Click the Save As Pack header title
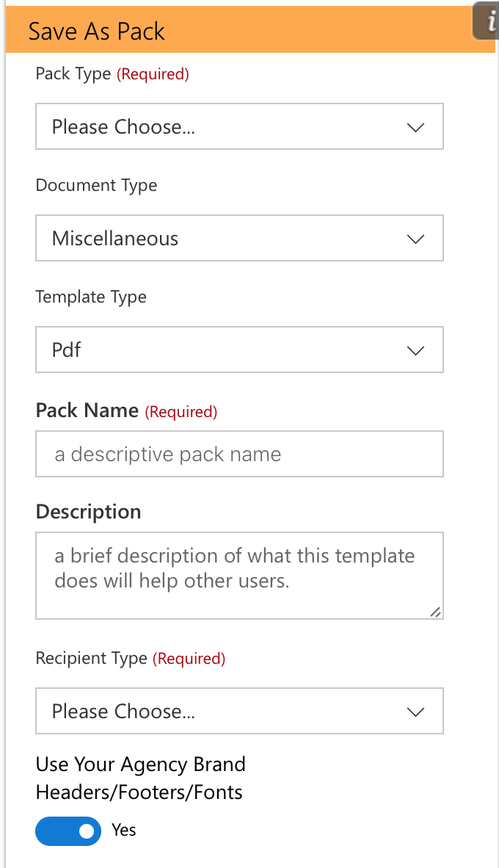The image size is (499, 868). click(x=97, y=31)
